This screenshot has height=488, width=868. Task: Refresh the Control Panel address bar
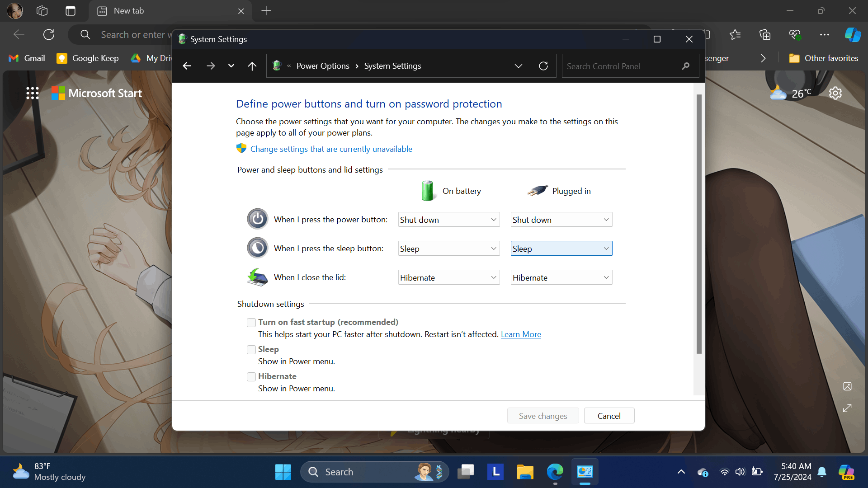pos(543,66)
